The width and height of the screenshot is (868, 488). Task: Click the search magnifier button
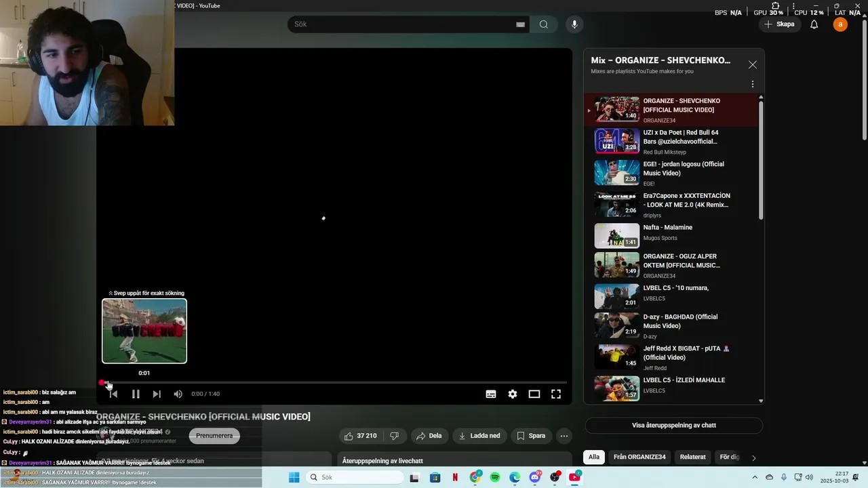coord(544,24)
